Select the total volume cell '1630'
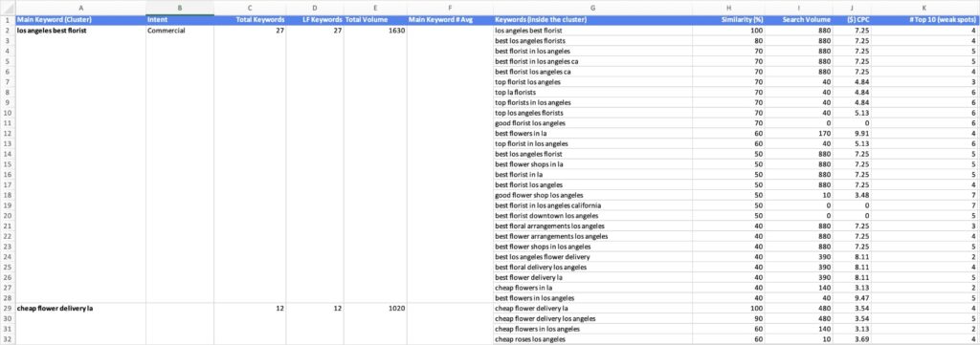The height and width of the screenshot is (345, 980). pyautogui.click(x=375, y=30)
